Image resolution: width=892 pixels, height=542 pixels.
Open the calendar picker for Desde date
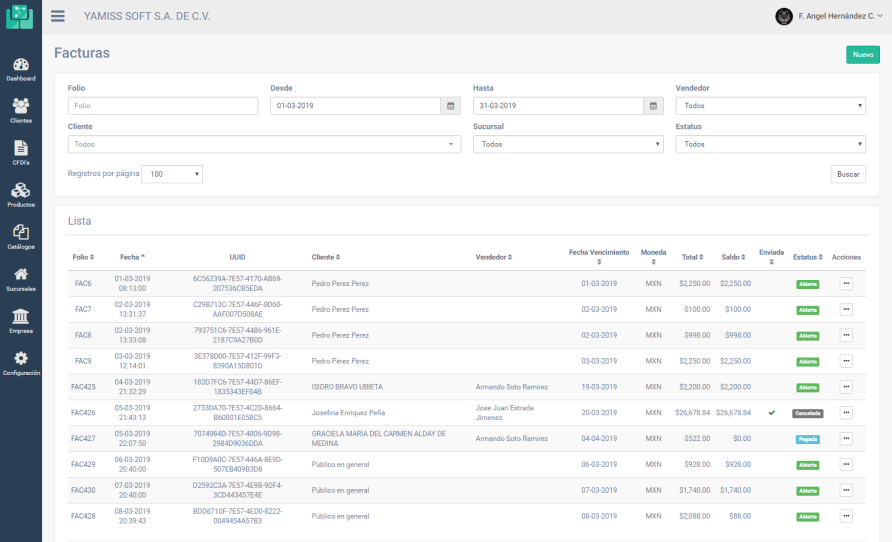point(451,106)
